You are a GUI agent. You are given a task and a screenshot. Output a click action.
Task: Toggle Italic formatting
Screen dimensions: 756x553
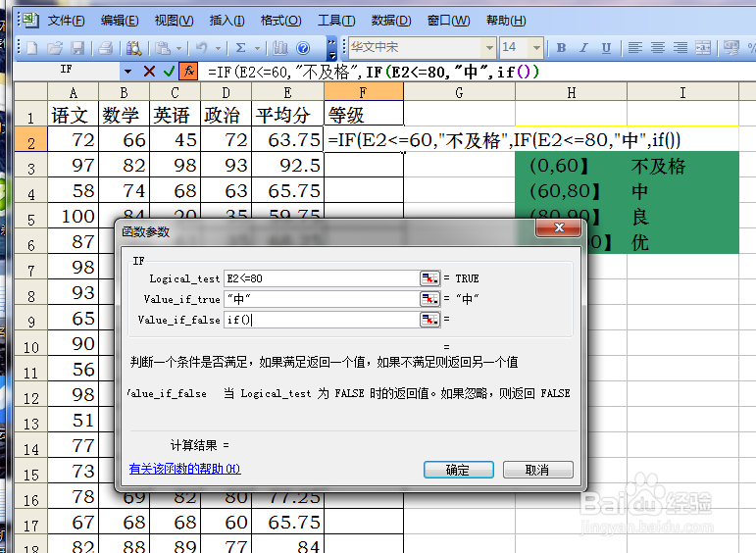coord(583,48)
